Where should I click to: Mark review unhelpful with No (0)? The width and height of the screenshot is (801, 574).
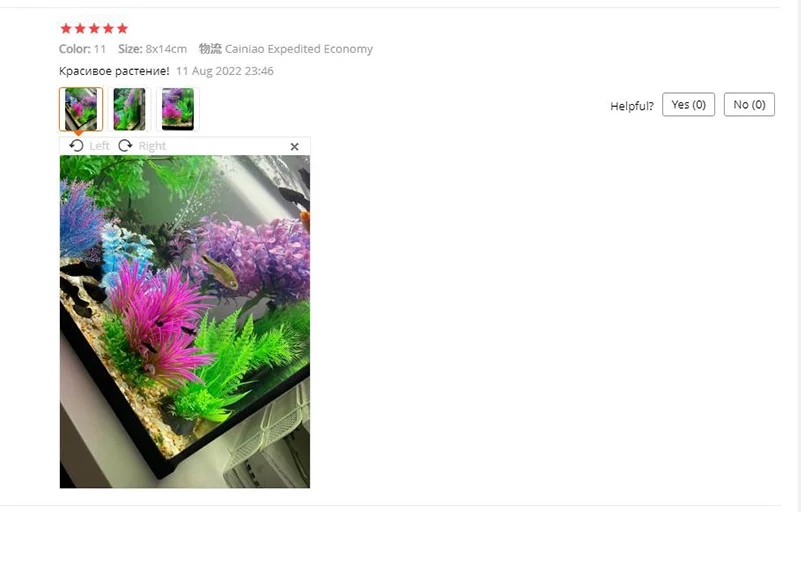[x=749, y=105]
